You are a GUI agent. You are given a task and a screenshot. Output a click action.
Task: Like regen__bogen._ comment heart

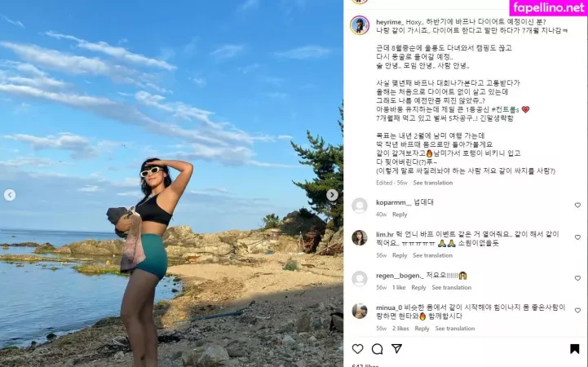577,278
